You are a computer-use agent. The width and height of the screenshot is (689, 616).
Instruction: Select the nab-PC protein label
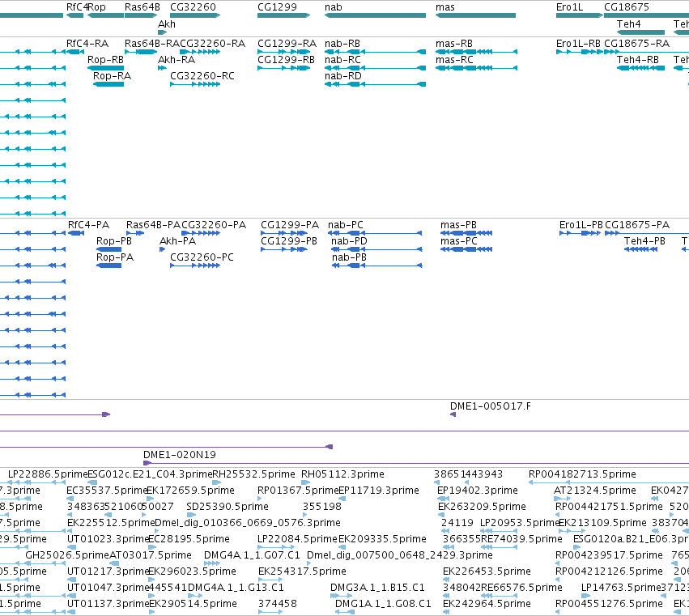(346, 225)
